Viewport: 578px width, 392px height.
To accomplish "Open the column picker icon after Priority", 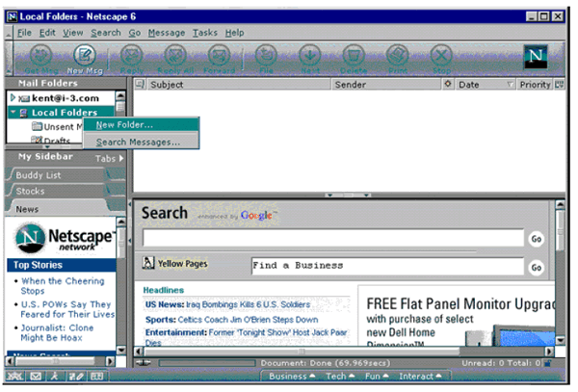I will click(560, 85).
